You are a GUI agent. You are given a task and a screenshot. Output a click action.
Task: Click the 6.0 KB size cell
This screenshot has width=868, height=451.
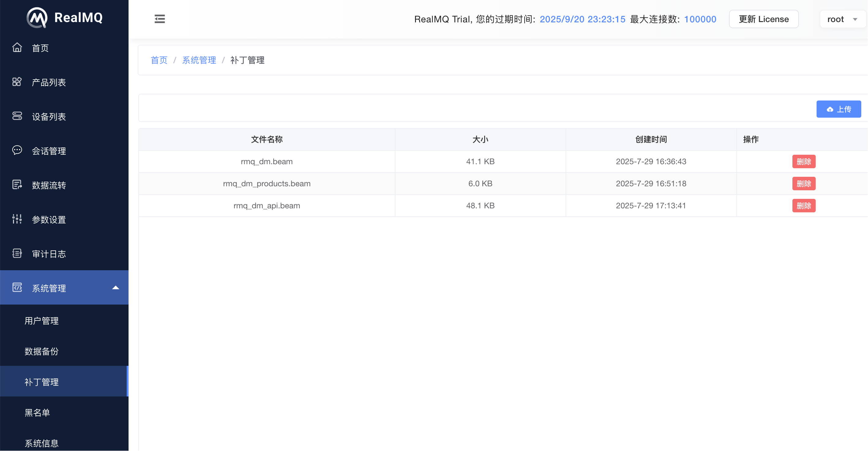(480, 184)
